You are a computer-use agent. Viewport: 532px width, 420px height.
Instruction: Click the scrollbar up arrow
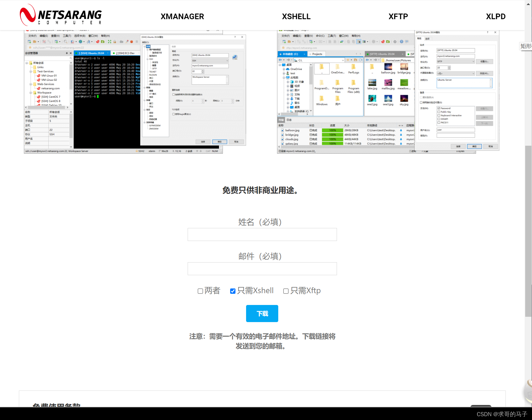coord(528,4)
